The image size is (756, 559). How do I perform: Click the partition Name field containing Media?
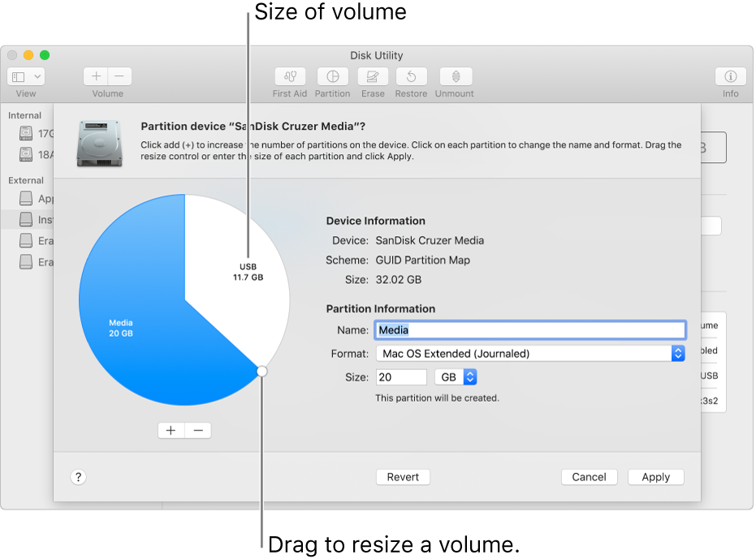pos(530,330)
